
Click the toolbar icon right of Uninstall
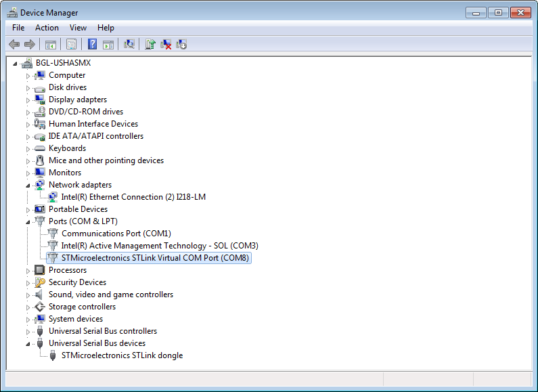pos(181,44)
